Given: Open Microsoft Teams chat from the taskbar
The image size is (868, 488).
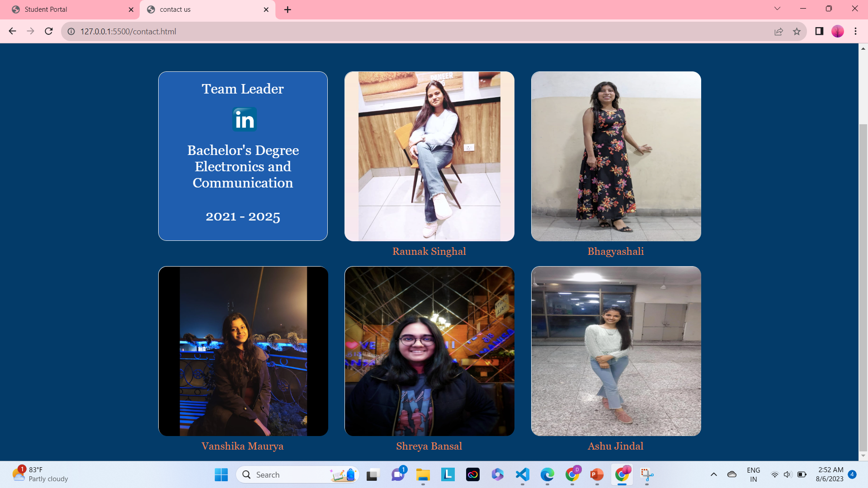Looking at the screenshot, I should pyautogui.click(x=397, y=474).
